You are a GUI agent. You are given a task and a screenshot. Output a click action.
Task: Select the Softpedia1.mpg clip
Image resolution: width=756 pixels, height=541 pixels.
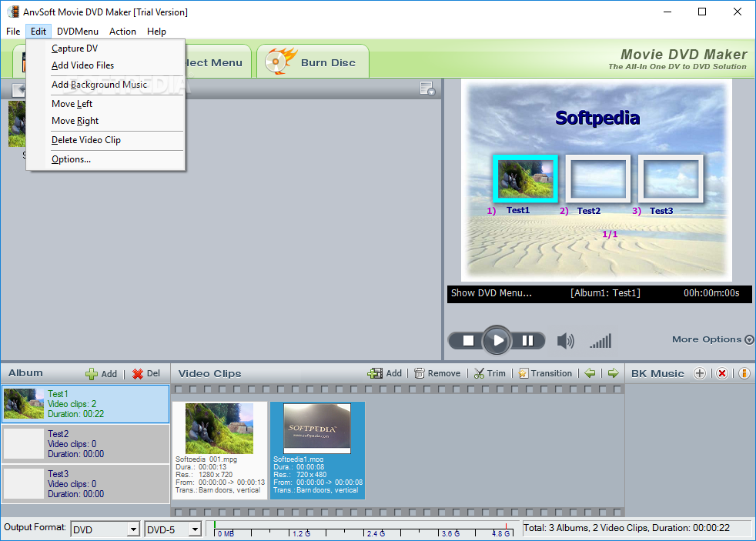pyautogui.click(x=317, y=450)
